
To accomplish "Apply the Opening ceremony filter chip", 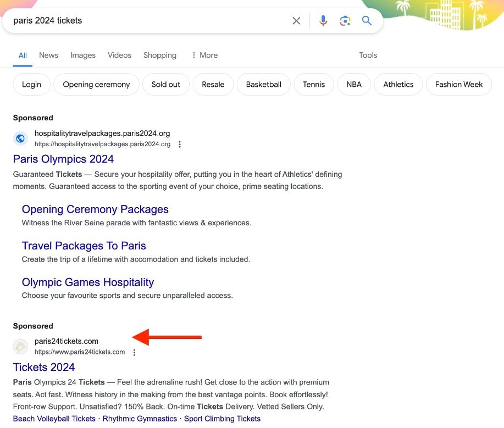I will point(96,85).
